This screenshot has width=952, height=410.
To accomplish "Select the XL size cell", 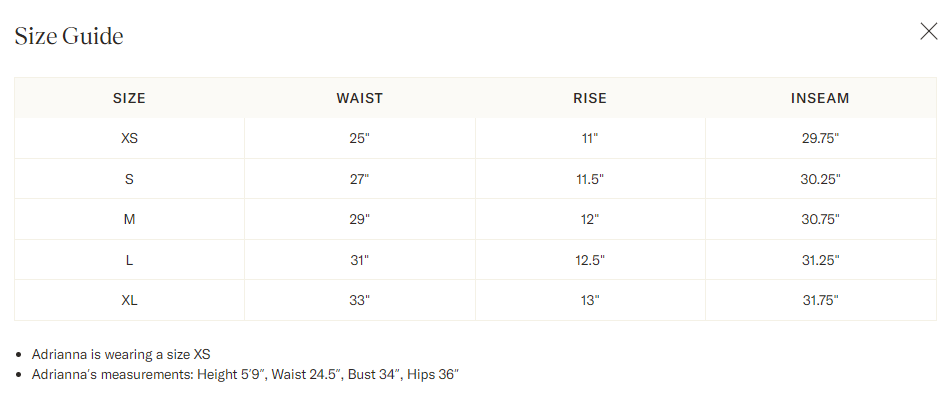I will click(129, 300).
